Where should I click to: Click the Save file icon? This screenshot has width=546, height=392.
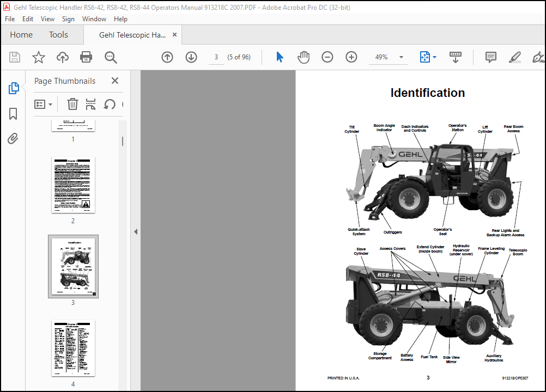(15, 57)
